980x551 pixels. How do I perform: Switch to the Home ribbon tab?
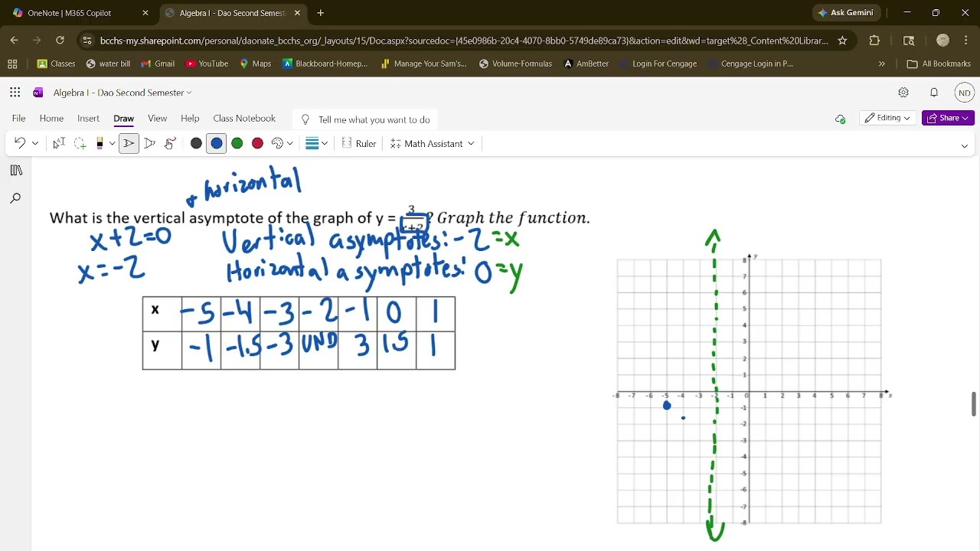point(51,119)
